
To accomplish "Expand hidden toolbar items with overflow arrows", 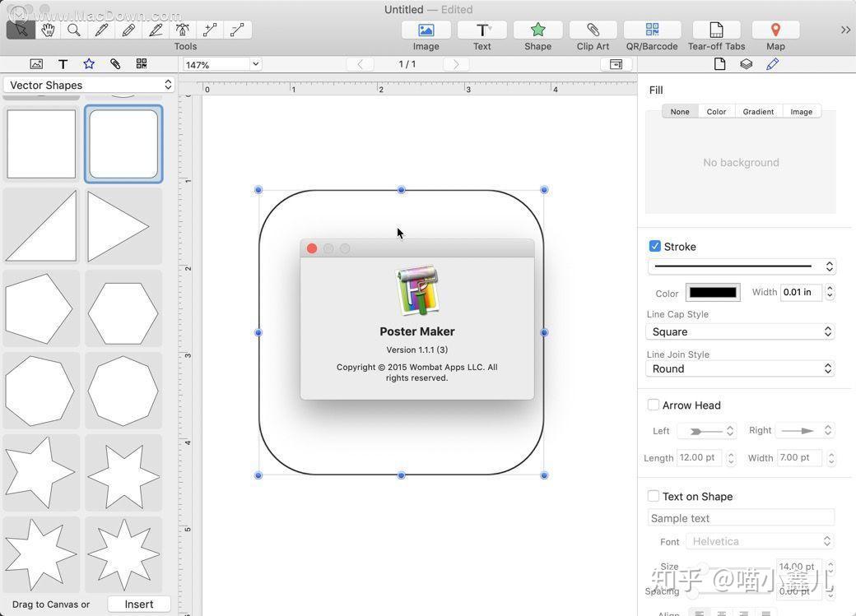I will (x=845, y=30).
